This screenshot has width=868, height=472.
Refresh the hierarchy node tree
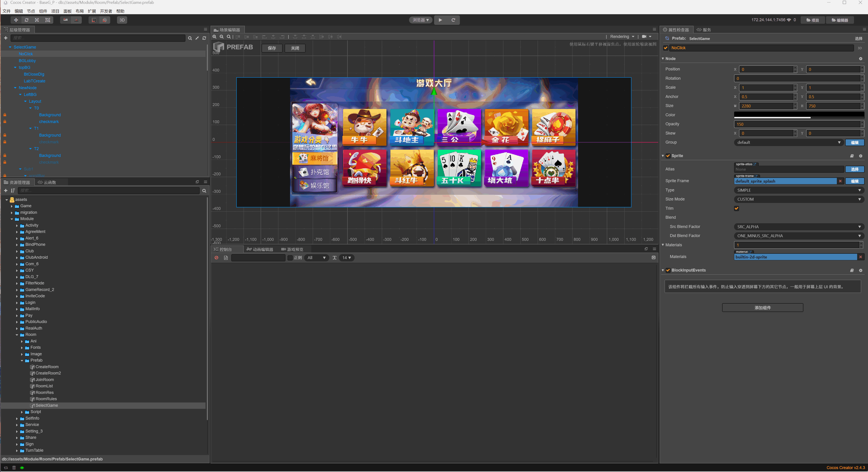[204, 38]
